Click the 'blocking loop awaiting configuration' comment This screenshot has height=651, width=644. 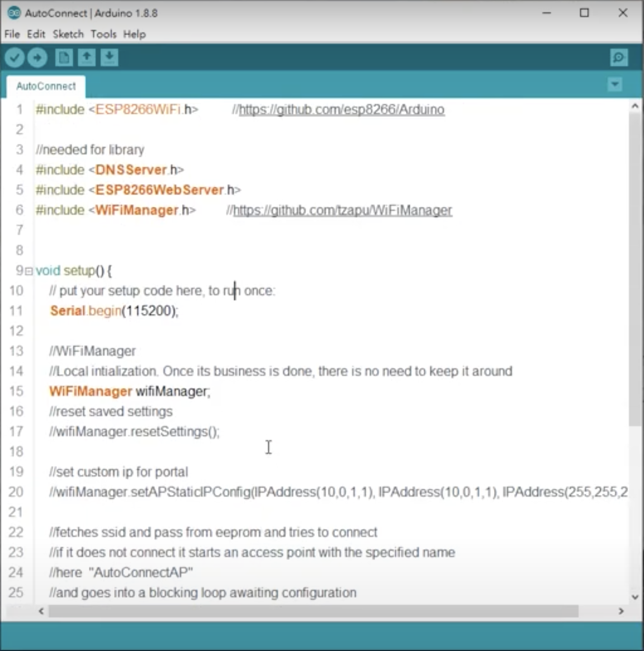coord(203,593)
